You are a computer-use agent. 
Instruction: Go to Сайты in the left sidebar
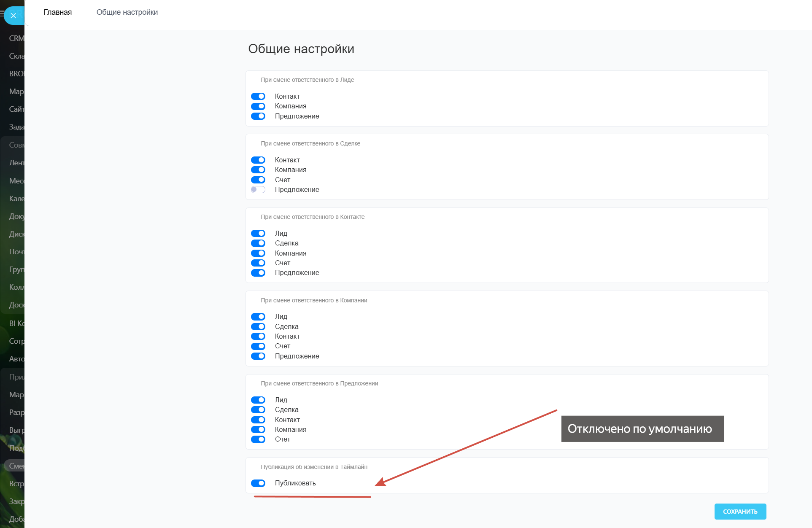pos(16,109)
